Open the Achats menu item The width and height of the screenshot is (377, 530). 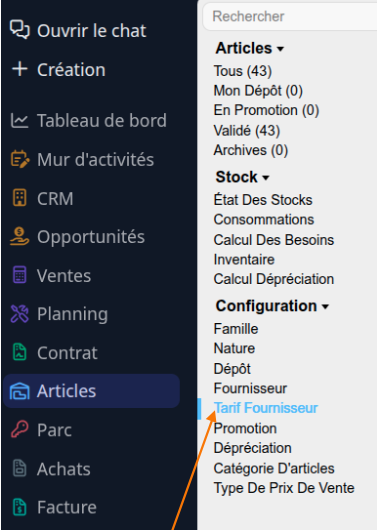(64, 469)
